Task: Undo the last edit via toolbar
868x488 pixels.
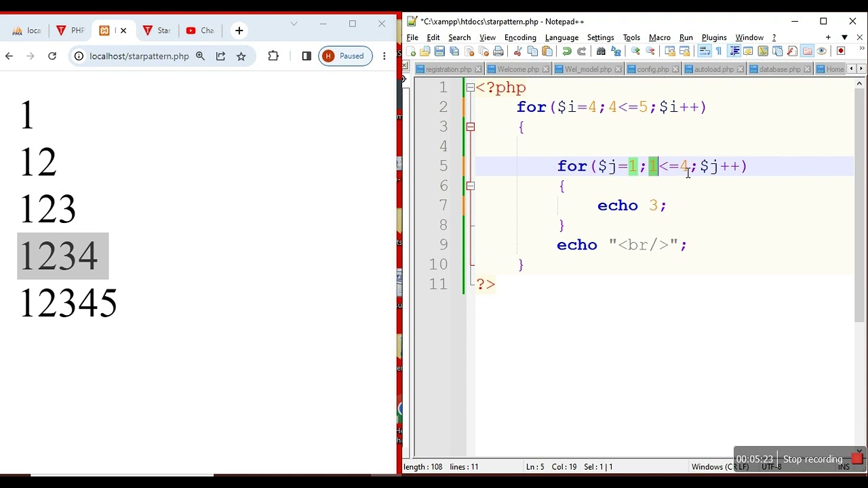Action: 567,51
